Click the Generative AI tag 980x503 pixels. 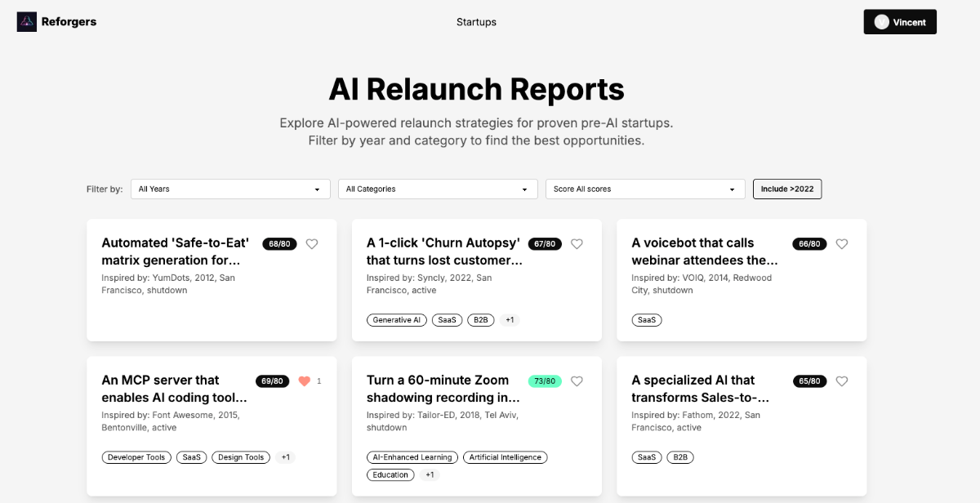click(397, 320)
